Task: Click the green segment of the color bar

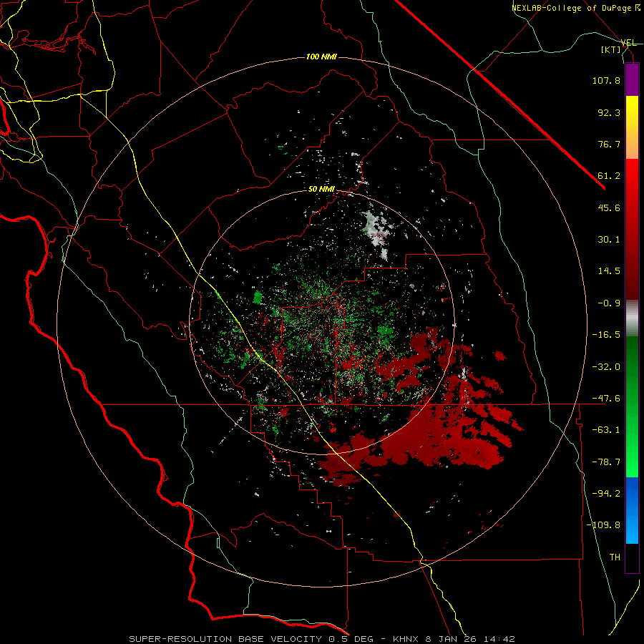Action: [x=632, y=406]
